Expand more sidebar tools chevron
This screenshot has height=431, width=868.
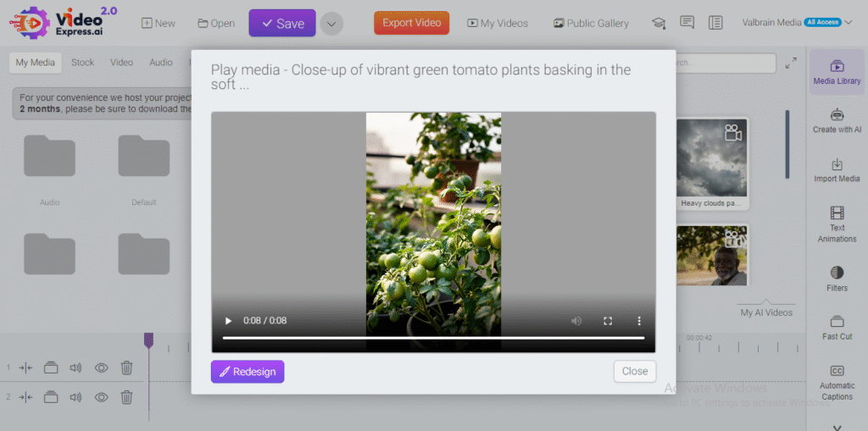point(837,427)
